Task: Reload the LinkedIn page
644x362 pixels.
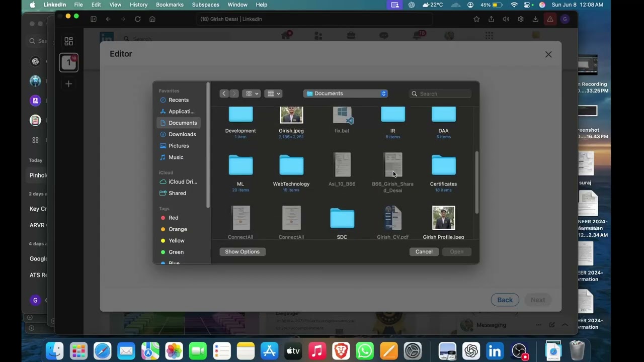Action: click(x=137, y=19)
